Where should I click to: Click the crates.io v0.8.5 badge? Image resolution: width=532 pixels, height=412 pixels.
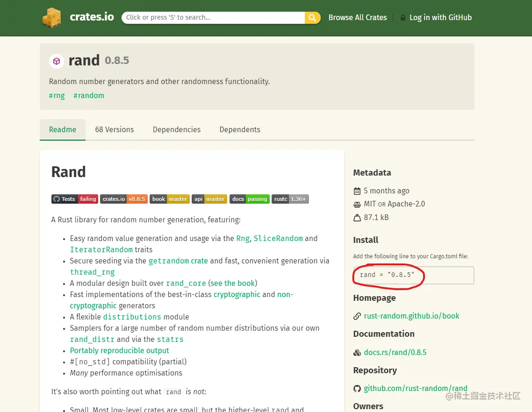click(x=124, y=199)
